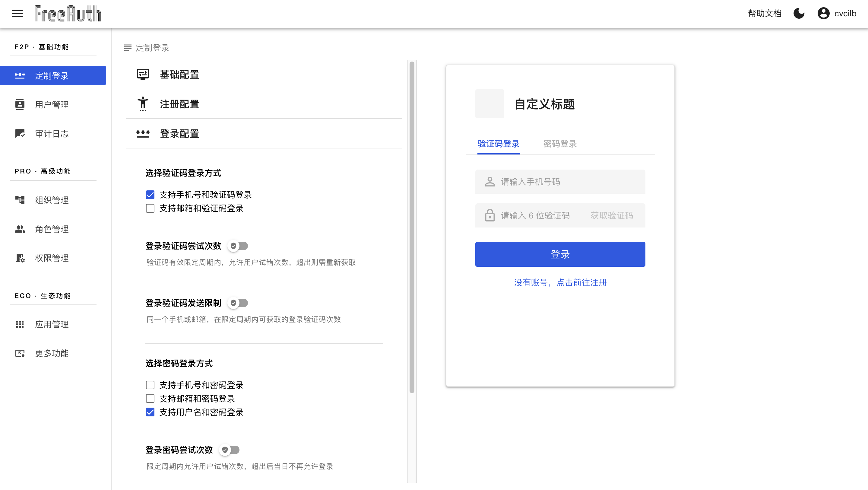Screen dimensions: 868x490
Task: Click the PRO · 高级功能 section label
Action: click(x=43, y=171)
